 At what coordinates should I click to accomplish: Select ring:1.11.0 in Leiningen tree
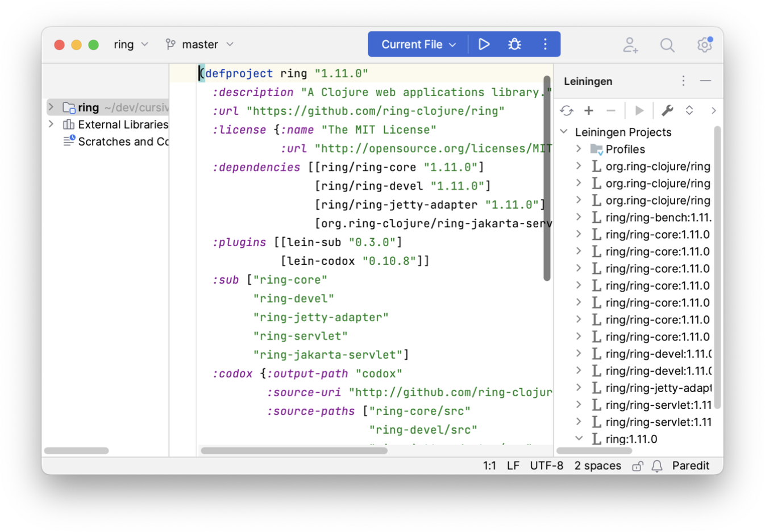631,439
